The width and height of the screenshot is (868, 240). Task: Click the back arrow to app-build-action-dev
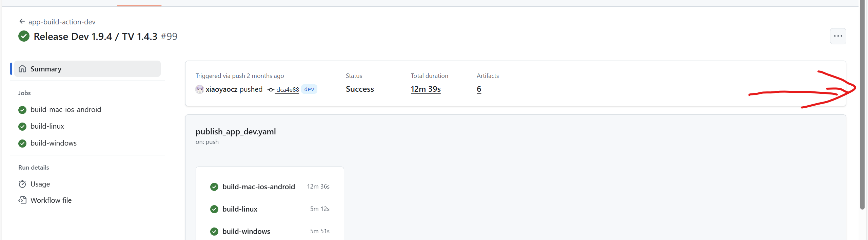tap(22, 22)
